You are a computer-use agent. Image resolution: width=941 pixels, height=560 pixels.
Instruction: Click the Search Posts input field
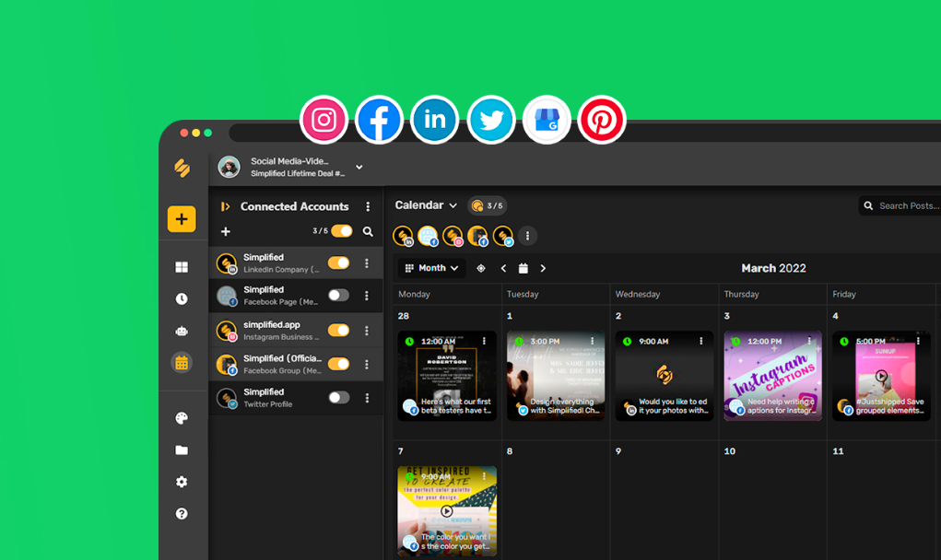908,205
